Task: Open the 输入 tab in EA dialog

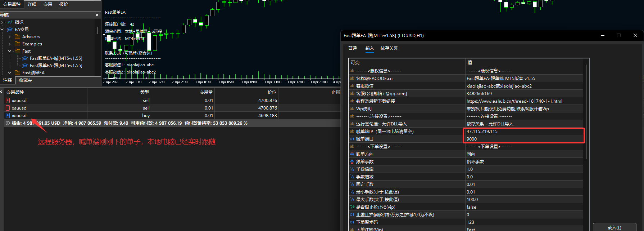Action: (370, 48)
